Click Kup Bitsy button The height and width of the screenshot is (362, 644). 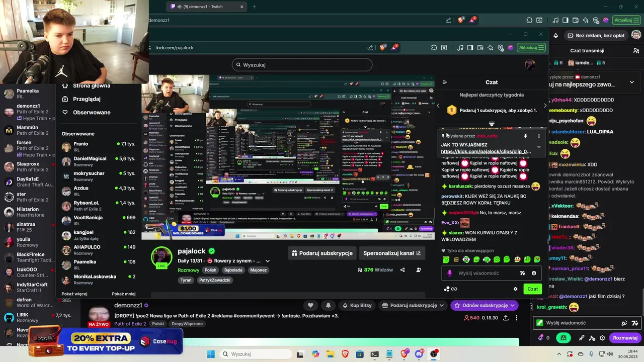(x=357, y=305)
